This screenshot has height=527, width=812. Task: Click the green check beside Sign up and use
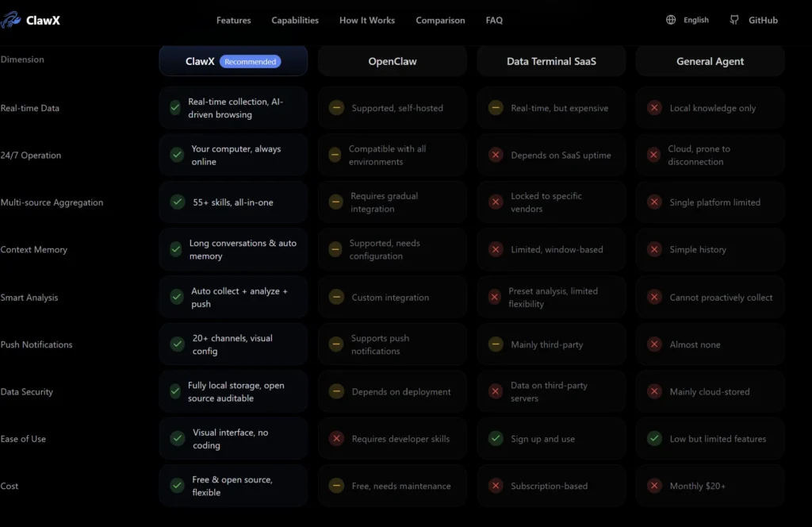click(495, 439)
